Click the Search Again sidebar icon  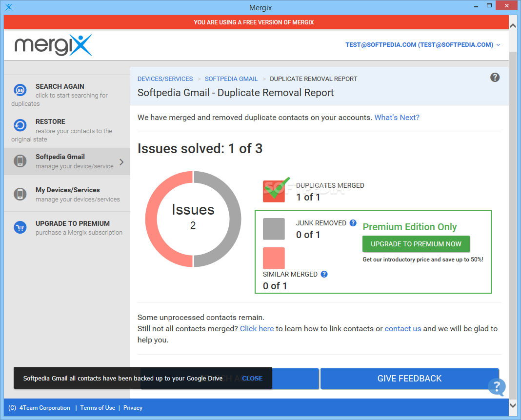coord(20,90)
